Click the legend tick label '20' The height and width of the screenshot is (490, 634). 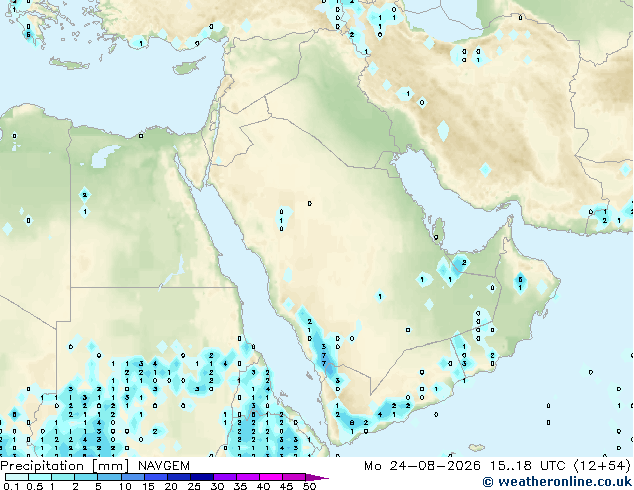(171, 486)
